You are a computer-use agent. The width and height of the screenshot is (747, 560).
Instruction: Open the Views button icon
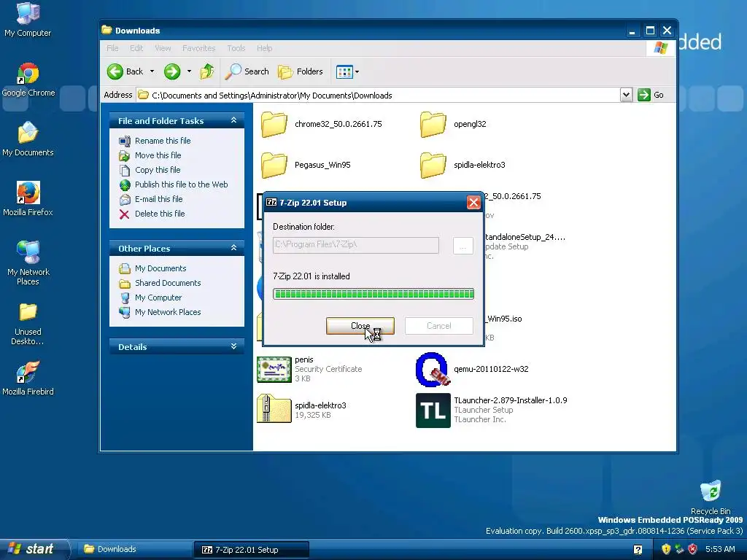point(344,72)
